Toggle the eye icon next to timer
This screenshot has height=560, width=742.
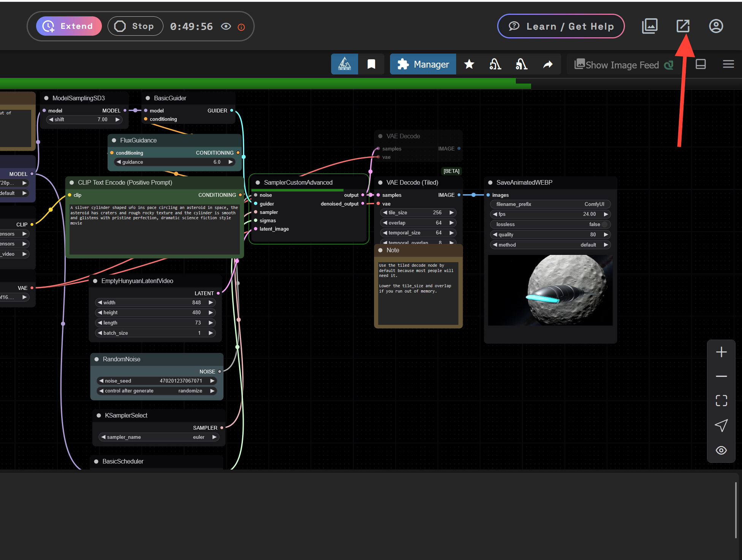[226, 26]
